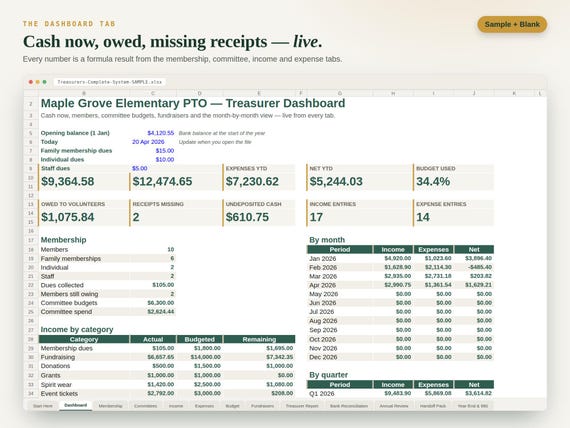The width and height of the screenshot is (570, 428).
Task: Click the staff dues value $5.00
Action: (x=140, y=168)
